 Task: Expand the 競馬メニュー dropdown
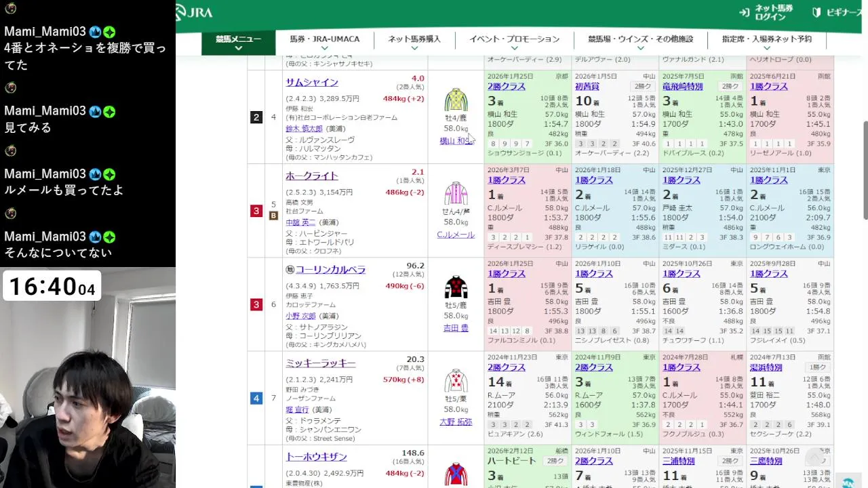(239, 43)
